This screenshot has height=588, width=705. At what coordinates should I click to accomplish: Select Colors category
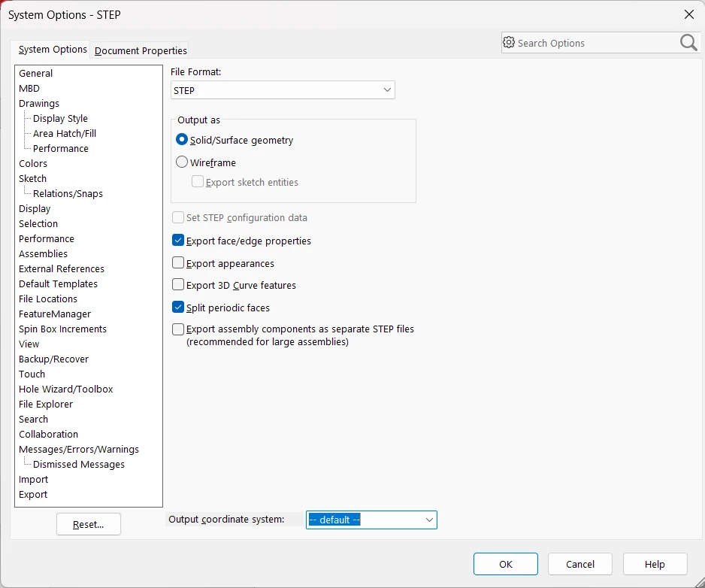coord(33,163)
